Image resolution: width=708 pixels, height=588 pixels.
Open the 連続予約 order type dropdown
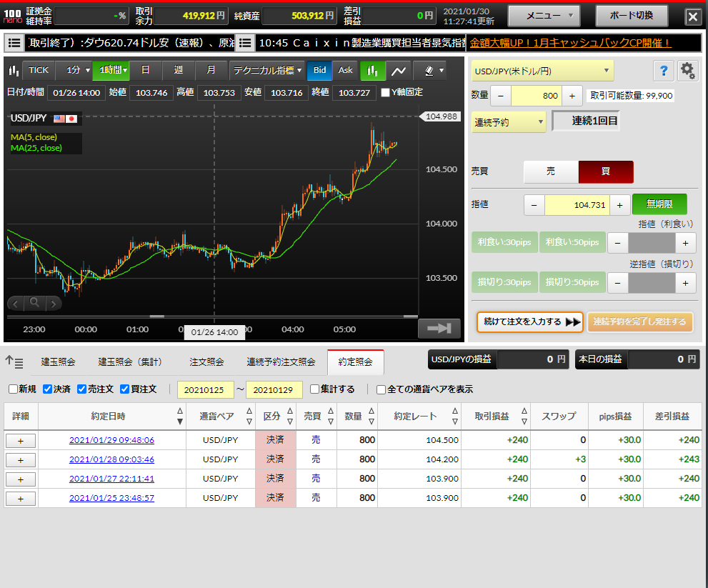coord(509,122)
